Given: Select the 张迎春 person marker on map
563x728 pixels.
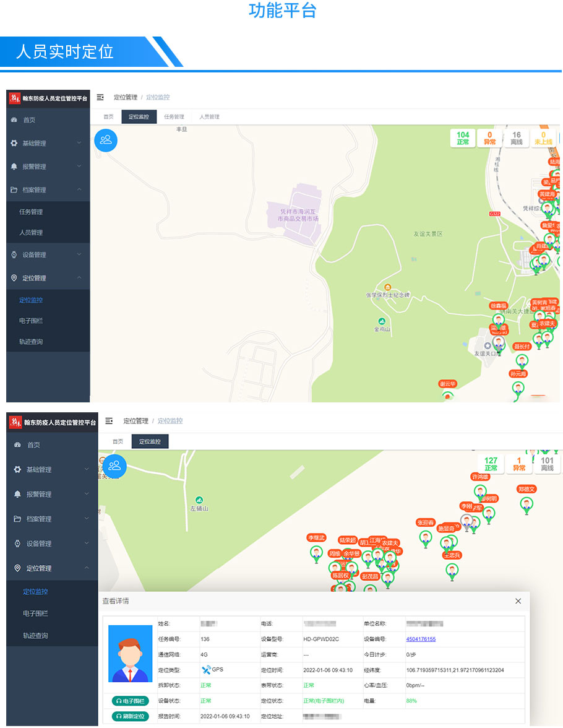Looking at the screenshot, I should click(426, 538).
